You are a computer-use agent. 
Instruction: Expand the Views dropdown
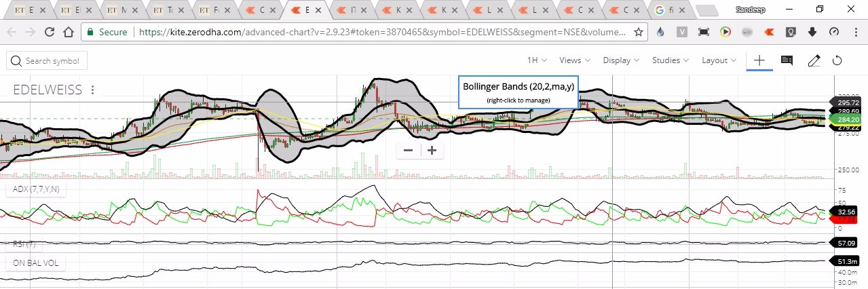(x=574, y=60)
